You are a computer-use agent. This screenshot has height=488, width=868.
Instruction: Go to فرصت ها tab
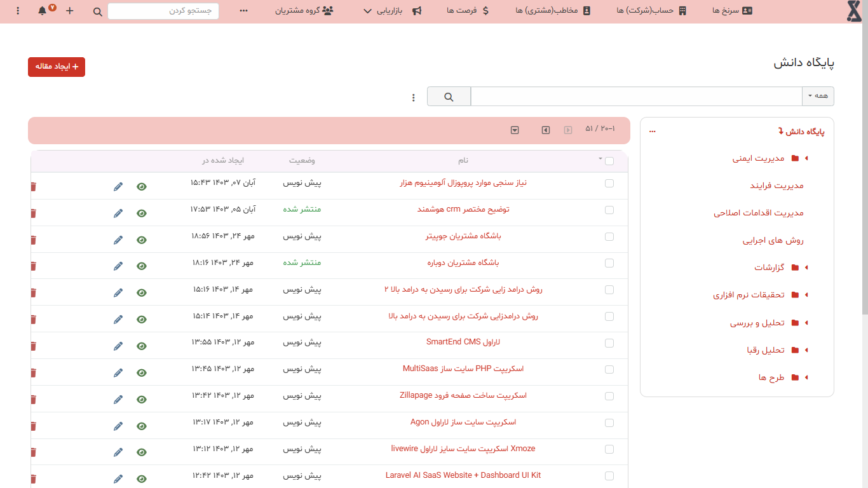point(467,11)
